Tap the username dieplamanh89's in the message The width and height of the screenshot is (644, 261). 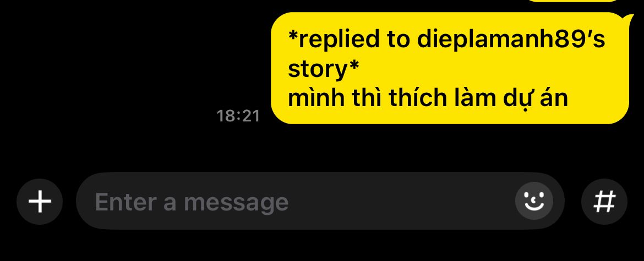[x=511, y=40]
